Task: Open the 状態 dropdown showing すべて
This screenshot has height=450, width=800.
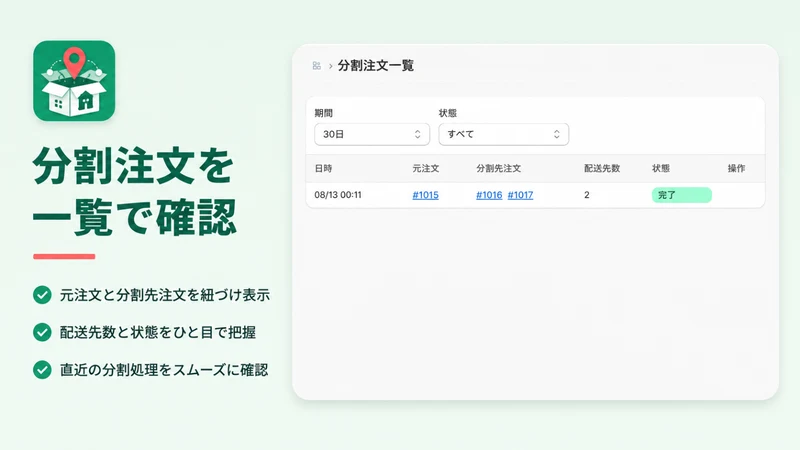Action: tap(504, 134)
